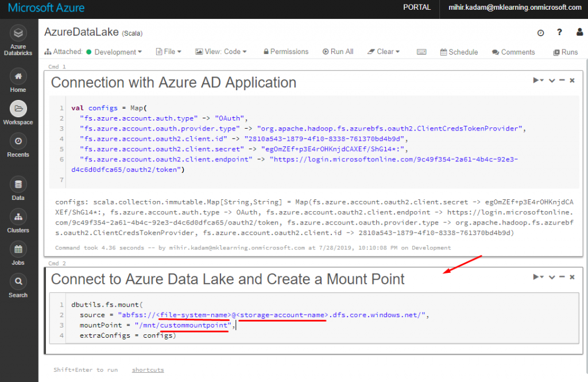Click the Microsoft Azure logo
This screenshot has width=588, height=382.
(x=46, y=7)
